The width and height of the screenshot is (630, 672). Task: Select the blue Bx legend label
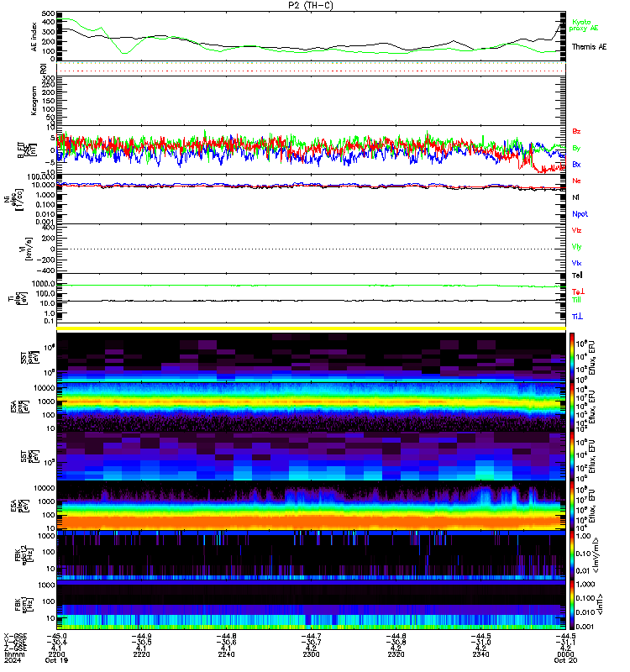pos(576,164)
